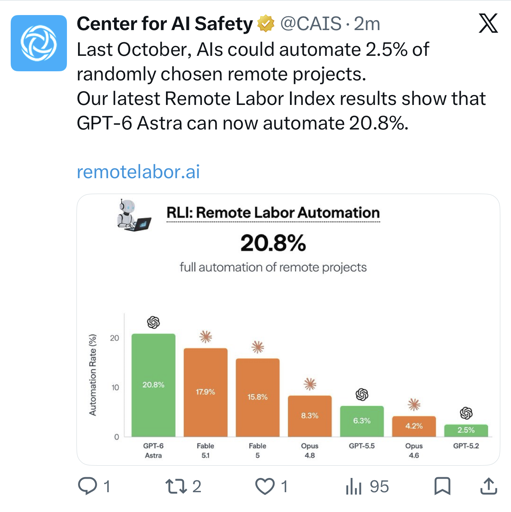Click the robot with laptop illustration

point(134,216)
